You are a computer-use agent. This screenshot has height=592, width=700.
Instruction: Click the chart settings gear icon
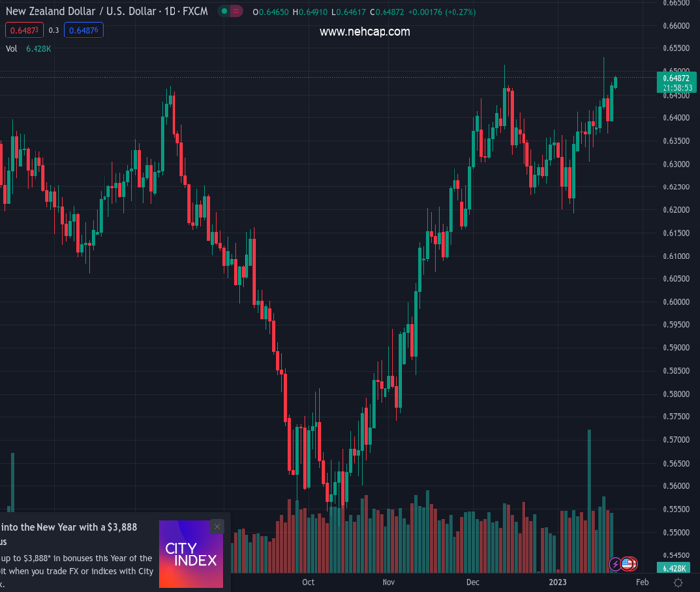pyautogui.click(x=678, y=583)
